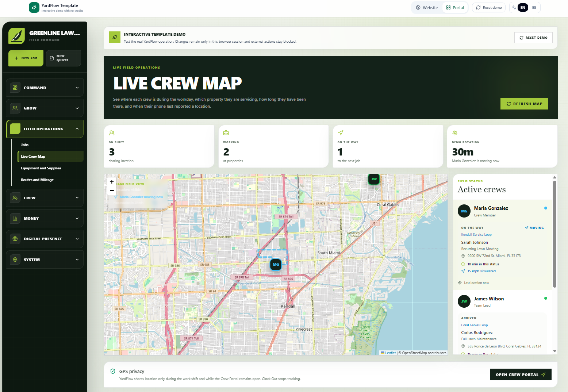
Task: Switch to Website view
Action: click(x=427, y=7)
